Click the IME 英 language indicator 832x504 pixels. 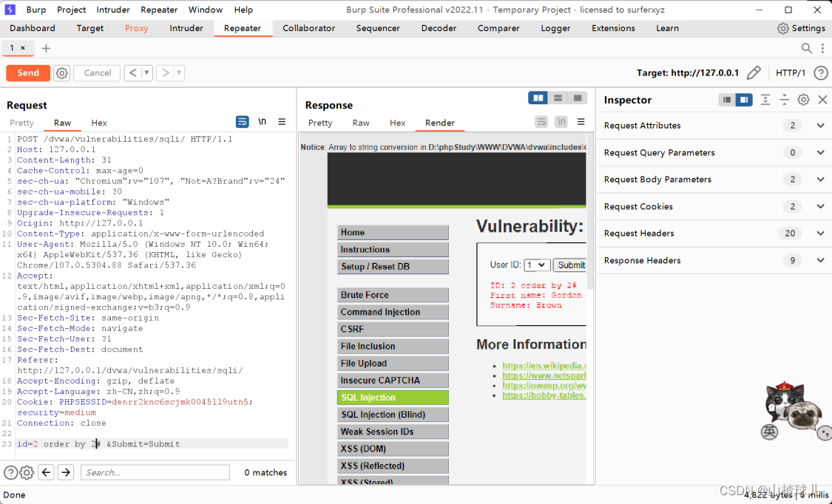pos(769,432)
